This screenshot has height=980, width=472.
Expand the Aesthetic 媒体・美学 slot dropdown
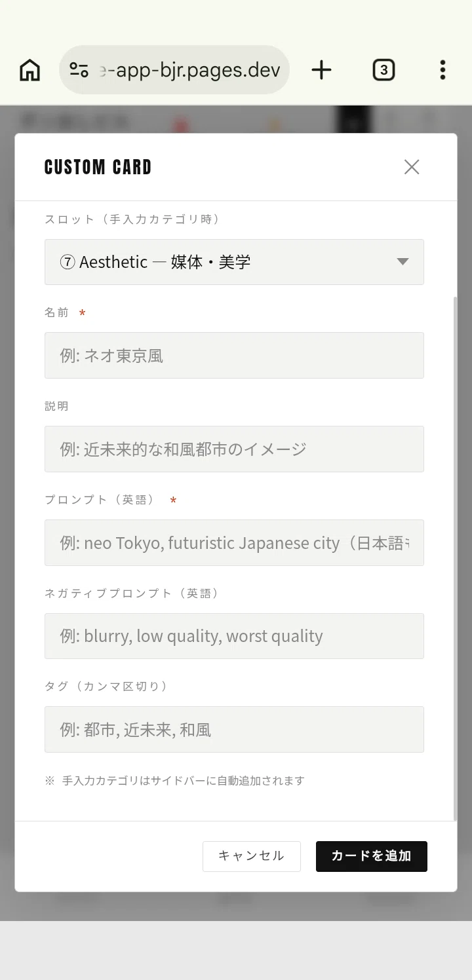point(234,262)
